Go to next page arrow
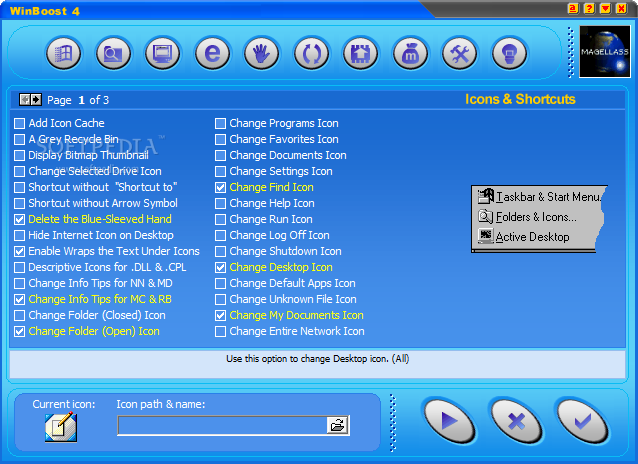Viewport: 638px width, 464px height. [36, 100]
